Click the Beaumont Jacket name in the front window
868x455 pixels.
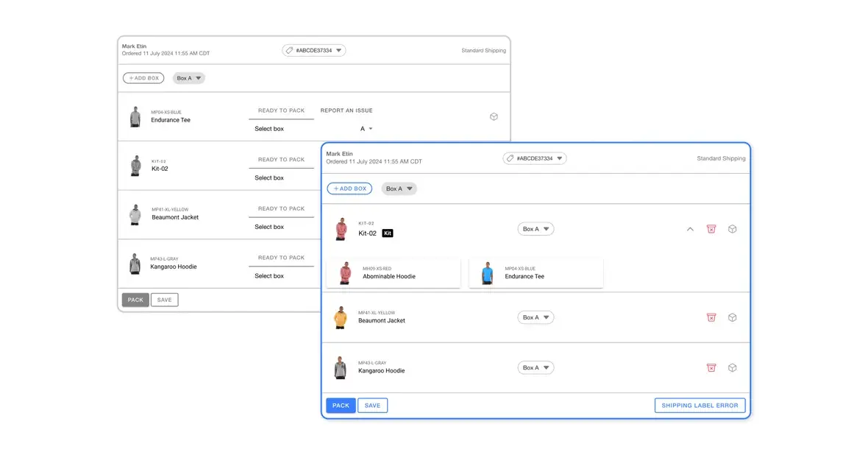pos(382,321)
